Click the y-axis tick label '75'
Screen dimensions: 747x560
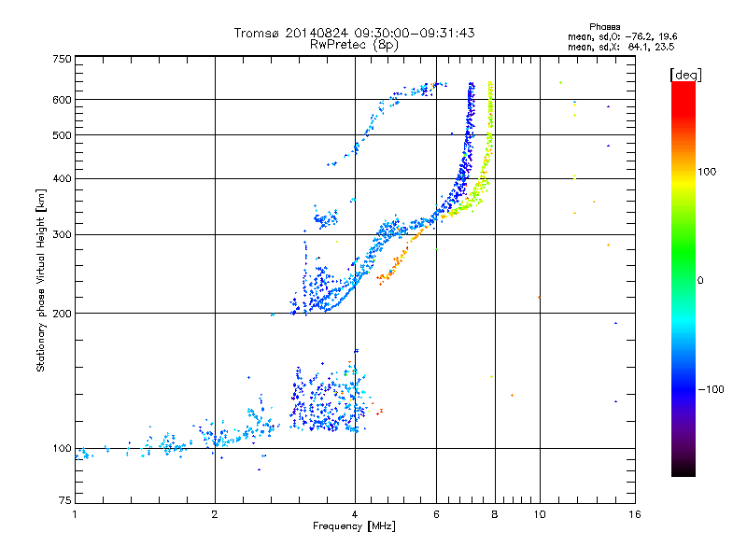tap(65, 500)
